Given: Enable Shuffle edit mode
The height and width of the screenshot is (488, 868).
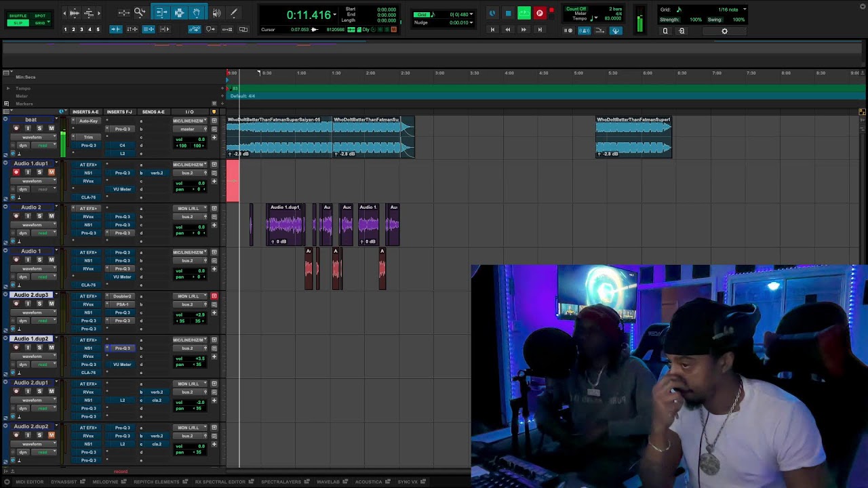Looking at the screenshot, I should point(18,16).
